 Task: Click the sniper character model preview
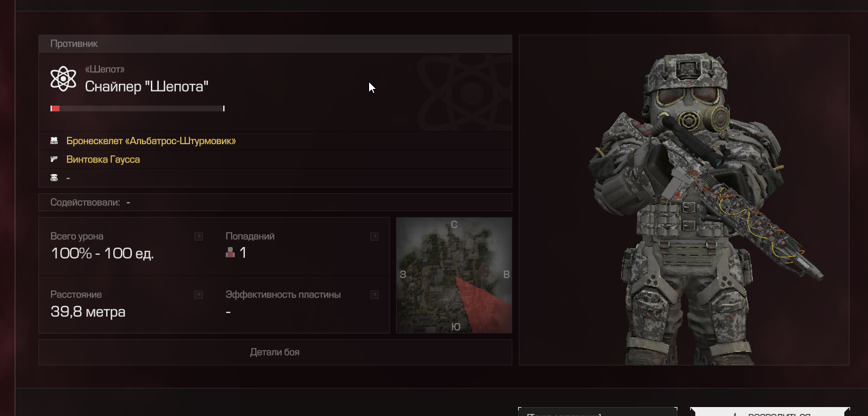[x=684, y=200]
